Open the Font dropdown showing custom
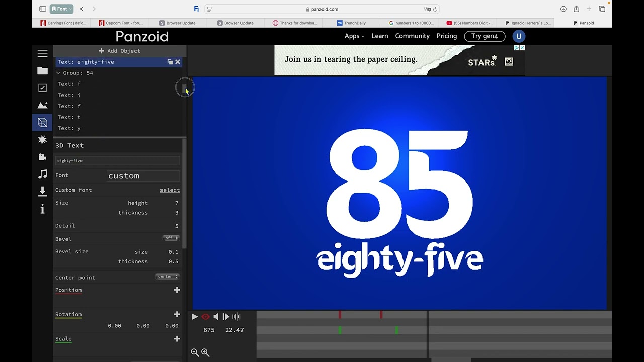 (143, 175)
